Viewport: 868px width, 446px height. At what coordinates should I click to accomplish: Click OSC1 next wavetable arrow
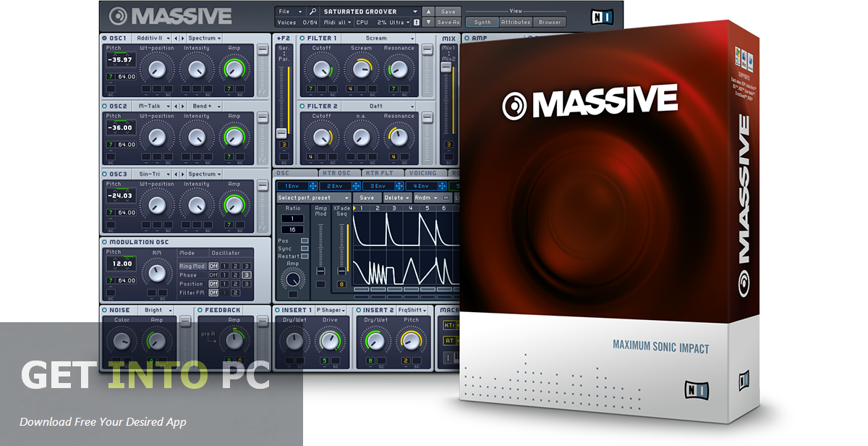point(183,38)
